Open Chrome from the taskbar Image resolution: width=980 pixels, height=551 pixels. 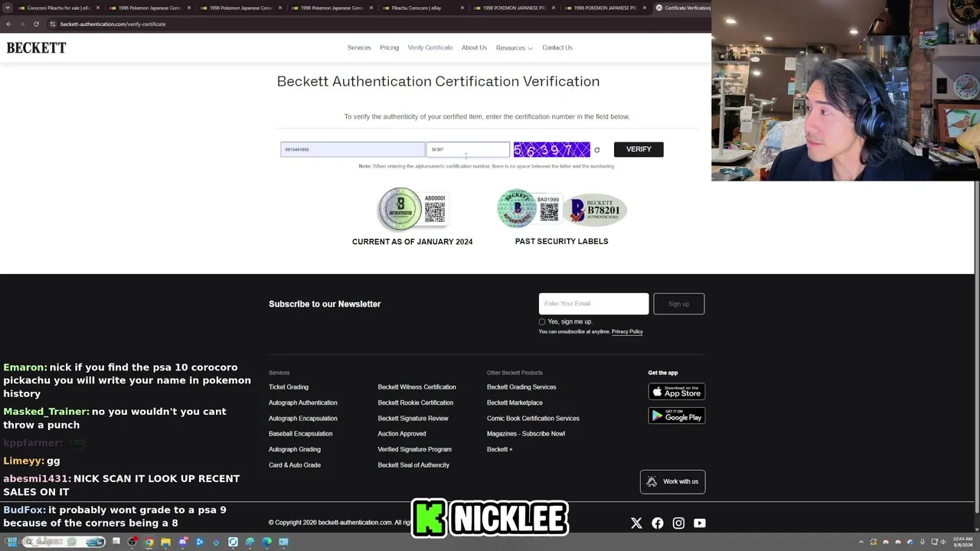pos(149,542)
